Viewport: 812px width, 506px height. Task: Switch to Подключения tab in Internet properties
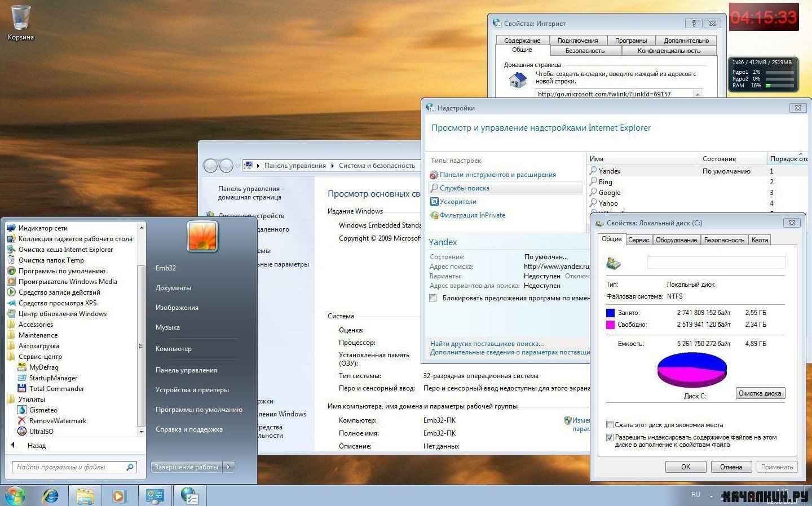578,41
